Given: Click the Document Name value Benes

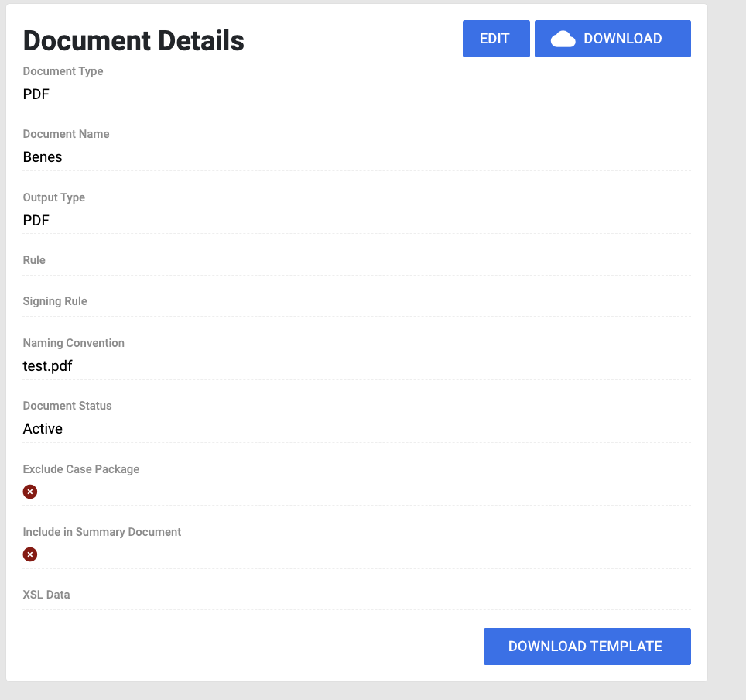Looking at the screenshot, I should point(43,156).
